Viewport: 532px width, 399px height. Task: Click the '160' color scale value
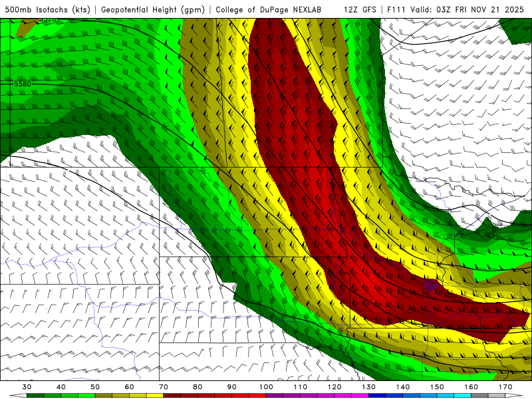point(471,387)
